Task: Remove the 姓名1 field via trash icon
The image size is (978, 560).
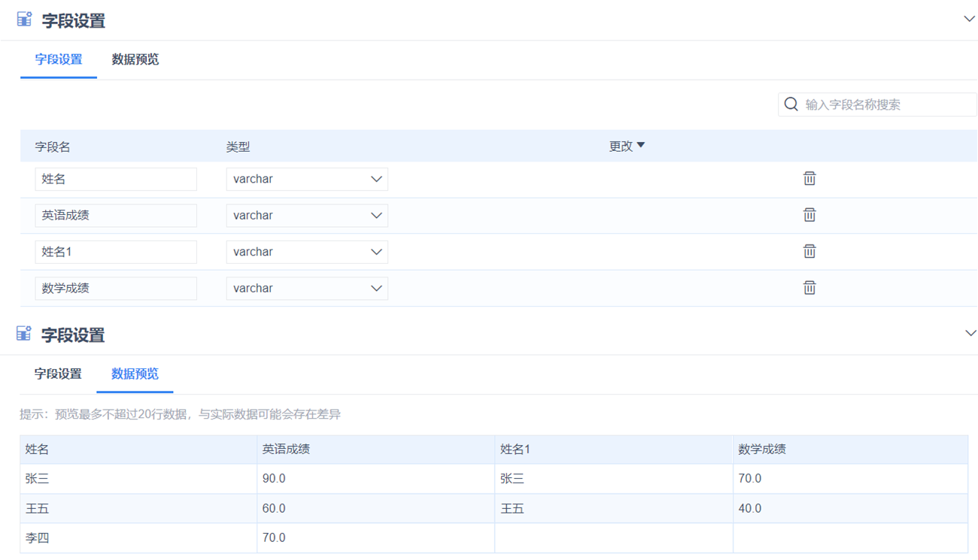Action: click(x=809, y=252)
